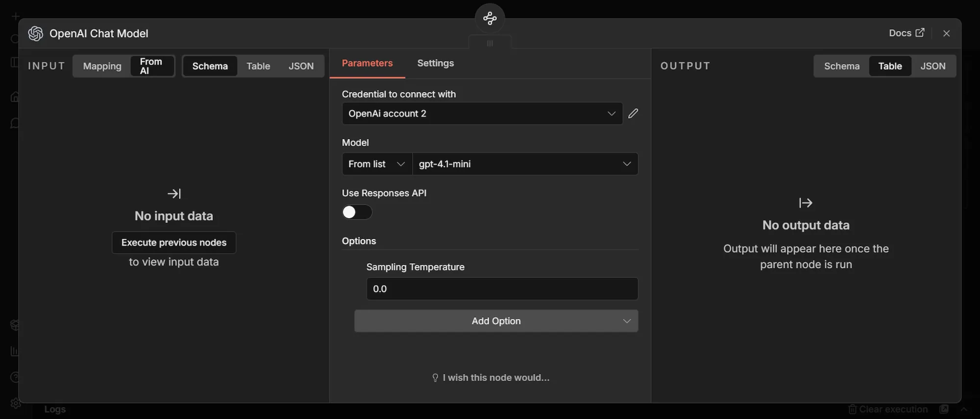
Task: Click the chat bubble icon in left sidebar
Action: click(x=15, y=123)
